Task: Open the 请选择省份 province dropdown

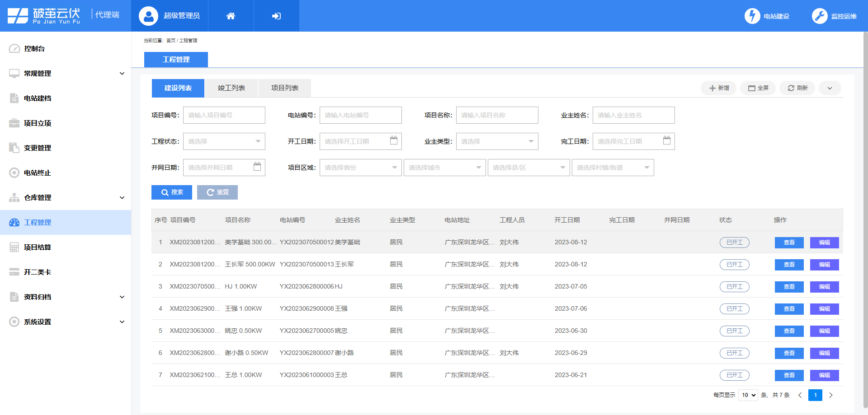Action: click(x=360, y=168)
